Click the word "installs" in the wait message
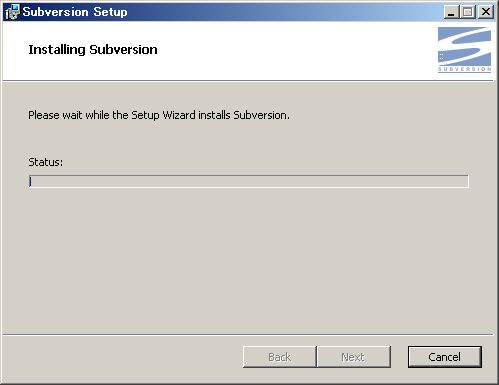 point(214,115)
